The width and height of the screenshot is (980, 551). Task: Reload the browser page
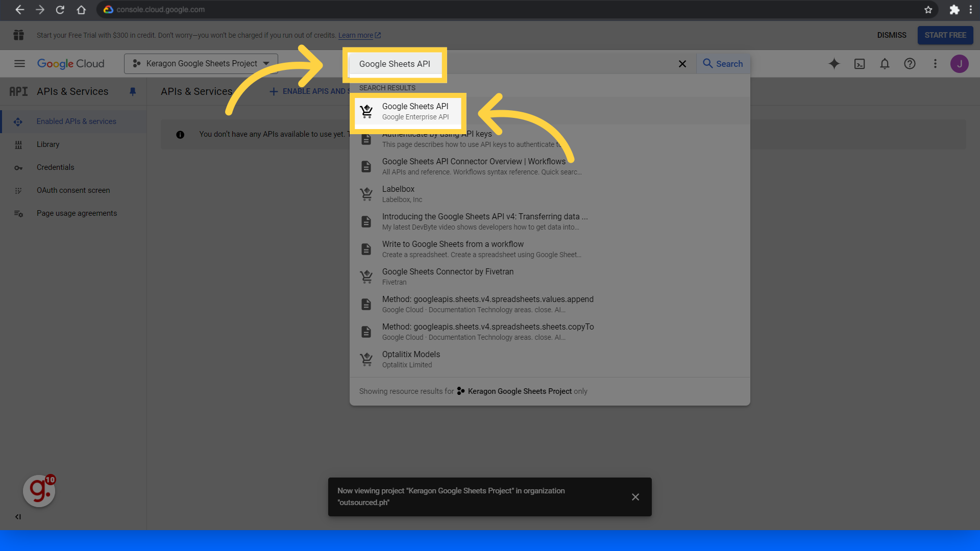click(60, 10)
